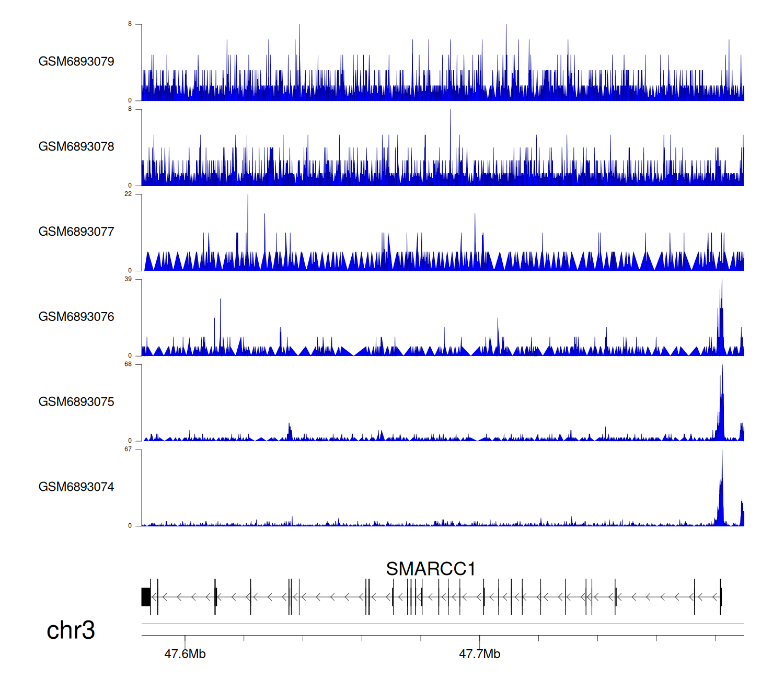Image resolution: width=784 pixels, height=690 pixels.
Task: Click the SMARCC1 gene name
Action: (x=430, y=569)
